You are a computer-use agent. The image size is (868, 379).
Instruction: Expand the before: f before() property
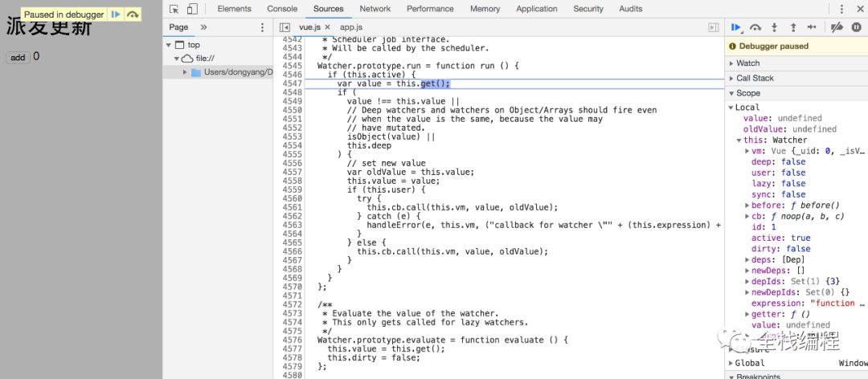747,206
